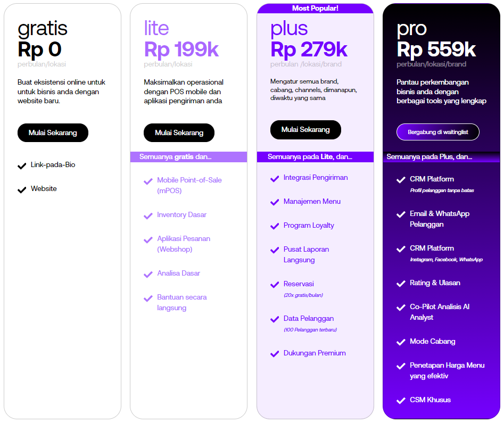Click the checkmark next to Inventory Dasar
The width and height of the screenshot is (504, 423).
click(148, 216)
